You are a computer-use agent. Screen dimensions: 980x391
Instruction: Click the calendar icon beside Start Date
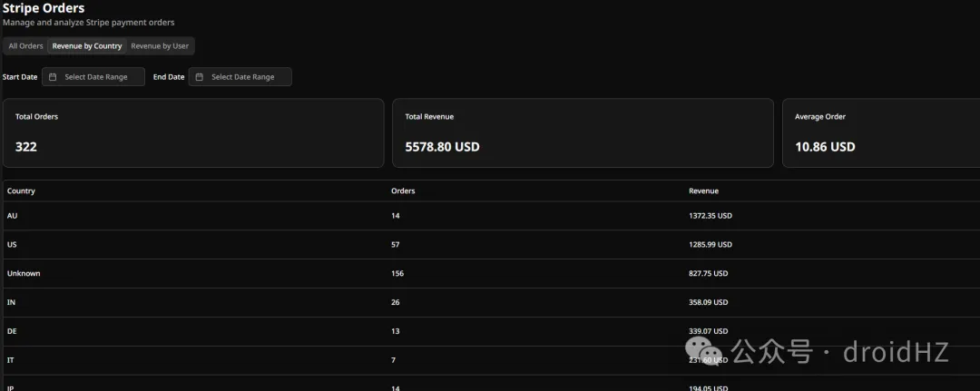[x=54, y=77]
